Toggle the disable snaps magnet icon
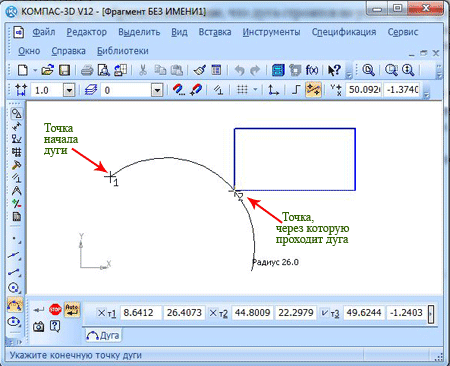 tap(196, 90)
